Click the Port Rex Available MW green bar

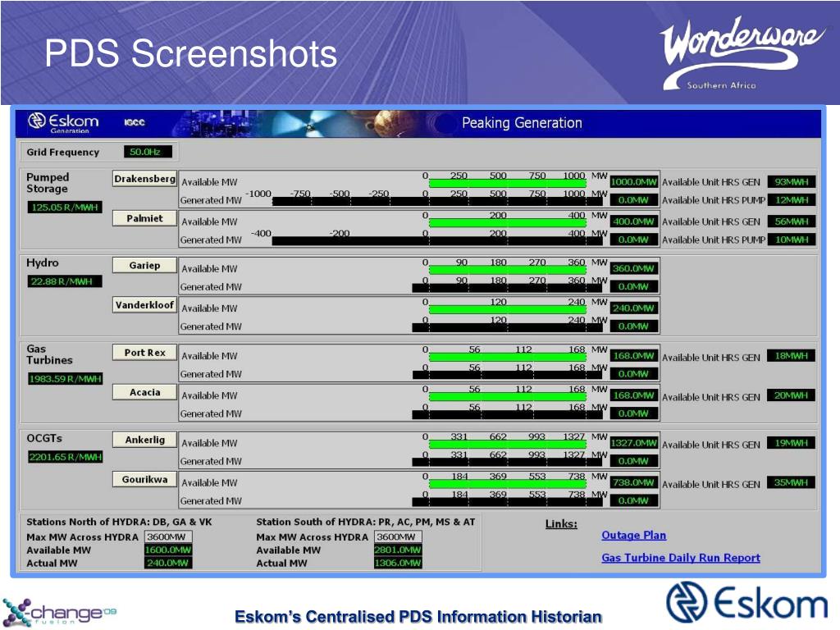(507, 358)
